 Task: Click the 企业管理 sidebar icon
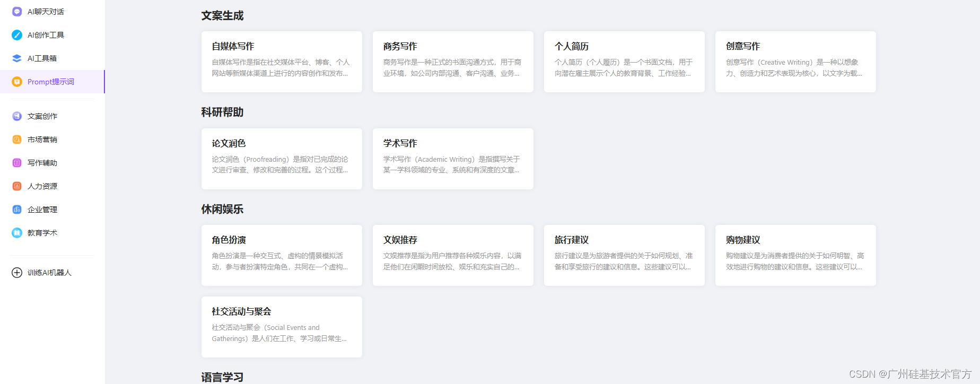pyautogui.click(x=17, y=210)
